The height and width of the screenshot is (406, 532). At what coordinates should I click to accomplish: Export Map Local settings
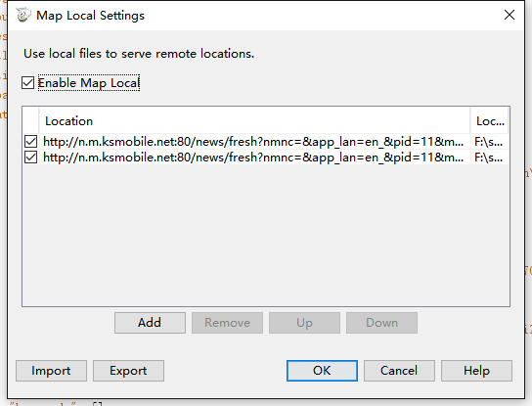click(x=128, y=371)
